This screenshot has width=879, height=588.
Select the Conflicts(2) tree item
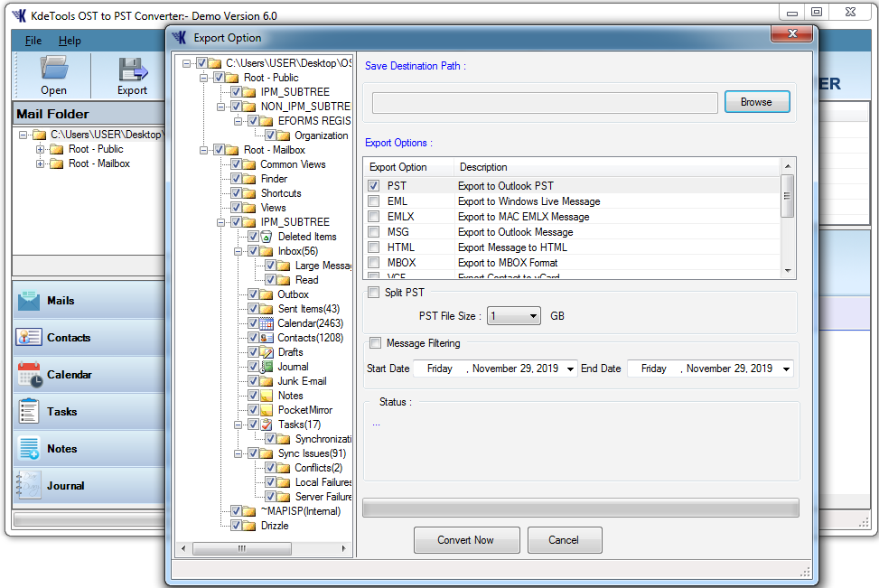coord(318,468)
